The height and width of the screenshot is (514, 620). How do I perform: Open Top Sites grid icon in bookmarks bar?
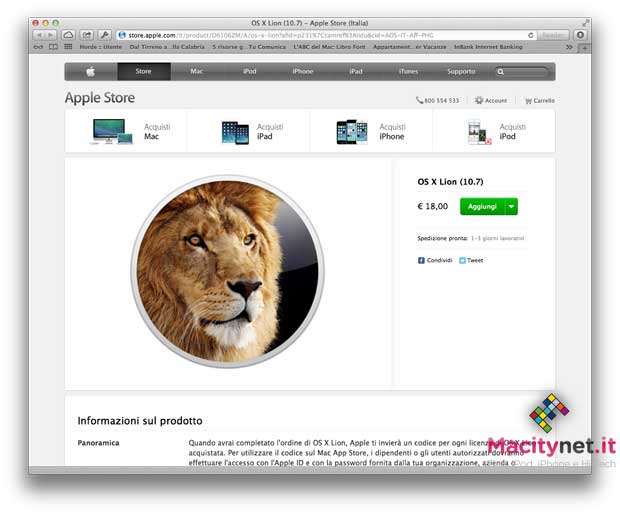(x=68, y=47)
